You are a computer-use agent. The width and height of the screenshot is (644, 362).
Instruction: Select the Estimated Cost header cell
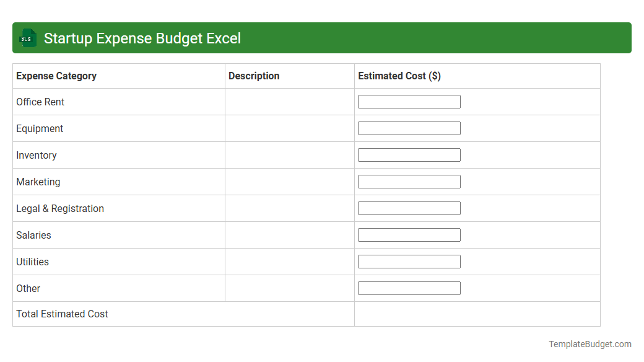[399, 76]
